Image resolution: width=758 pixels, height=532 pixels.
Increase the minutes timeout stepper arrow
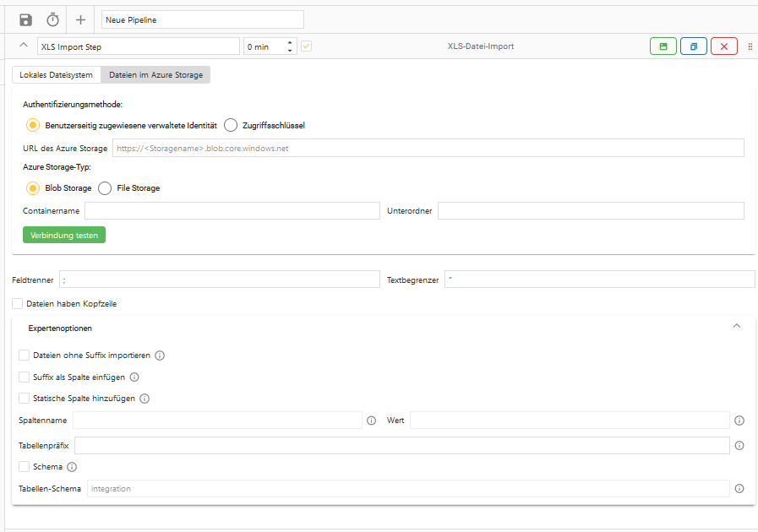coord(290,42)
